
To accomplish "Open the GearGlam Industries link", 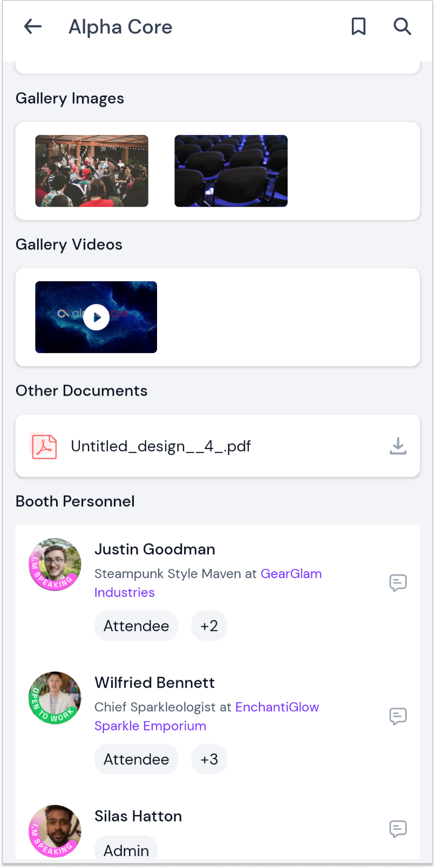I will [x=208, y=583].
